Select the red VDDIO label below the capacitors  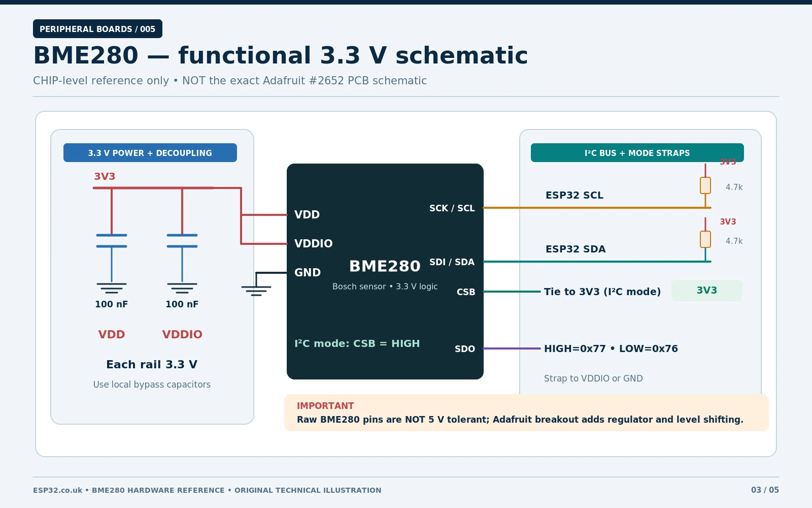point(182,335)
